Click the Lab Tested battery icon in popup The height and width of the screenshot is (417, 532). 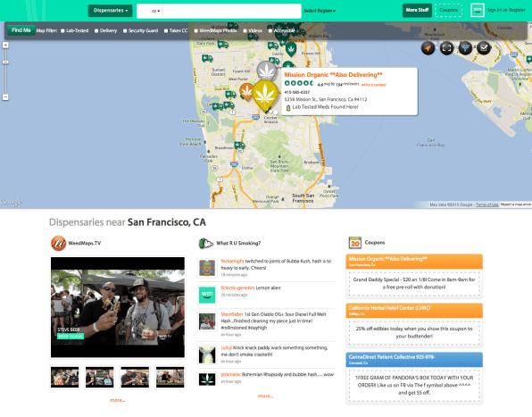[288, 107]
